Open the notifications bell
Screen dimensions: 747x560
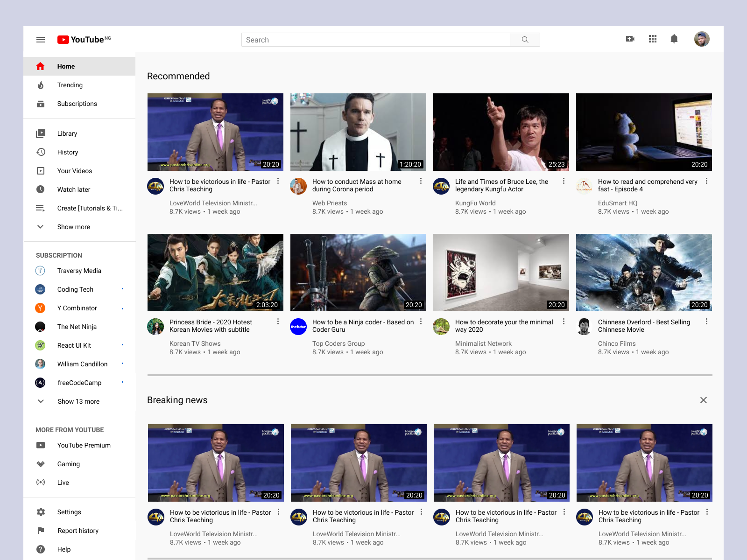tap(674, 39)
